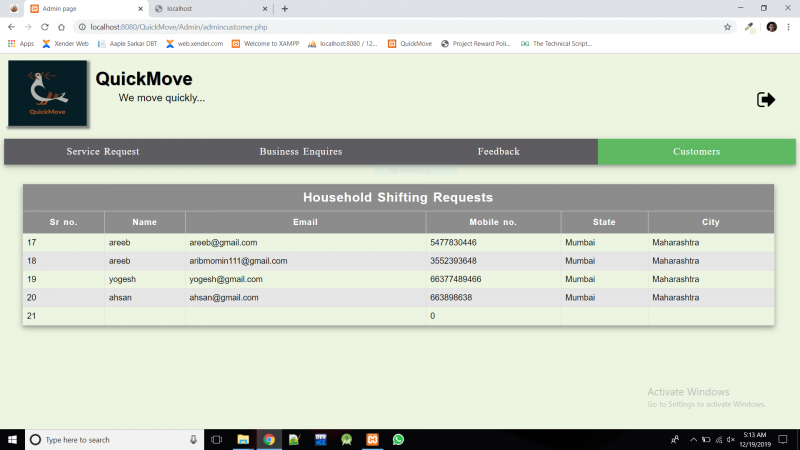Open Task View from taskbar
This screenshot has height=450, width=800.
216,439
